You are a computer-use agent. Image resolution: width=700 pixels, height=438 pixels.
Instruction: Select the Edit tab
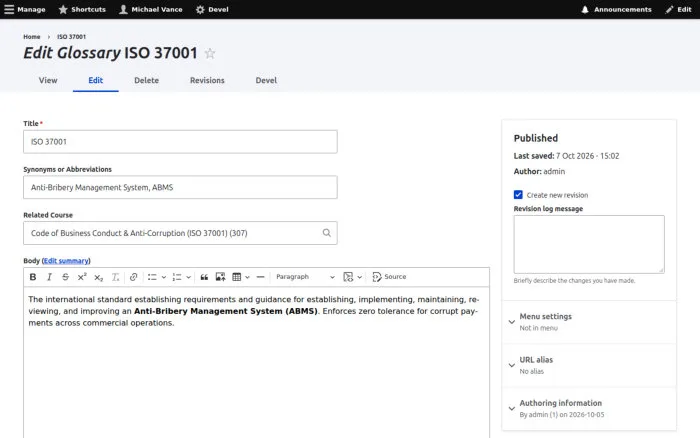coord(96,80)
